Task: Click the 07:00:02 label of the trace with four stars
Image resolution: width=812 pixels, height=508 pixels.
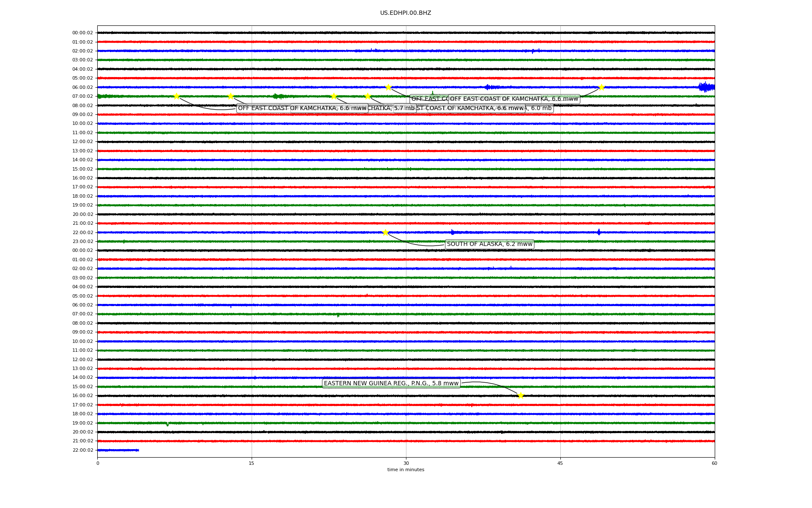Action: pos(82,97)
